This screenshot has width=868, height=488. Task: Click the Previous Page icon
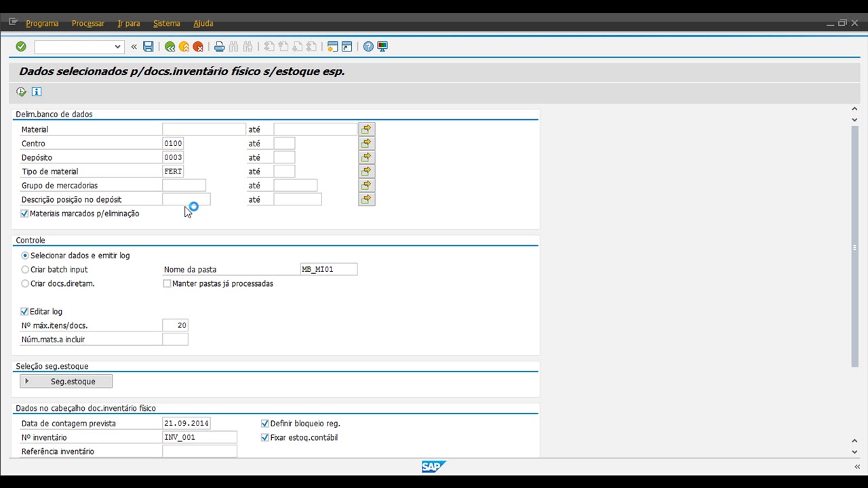pos(283,47)
